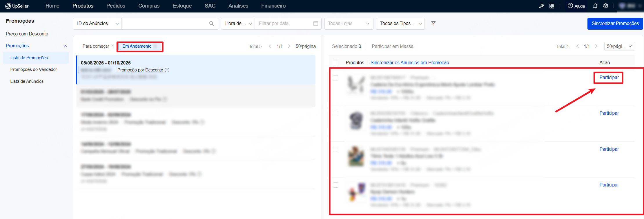Click help icon beside Promoção por Desconto
The width and height of the screenshot is (644, 219).
pyautogui.click(x=167, y=70)
